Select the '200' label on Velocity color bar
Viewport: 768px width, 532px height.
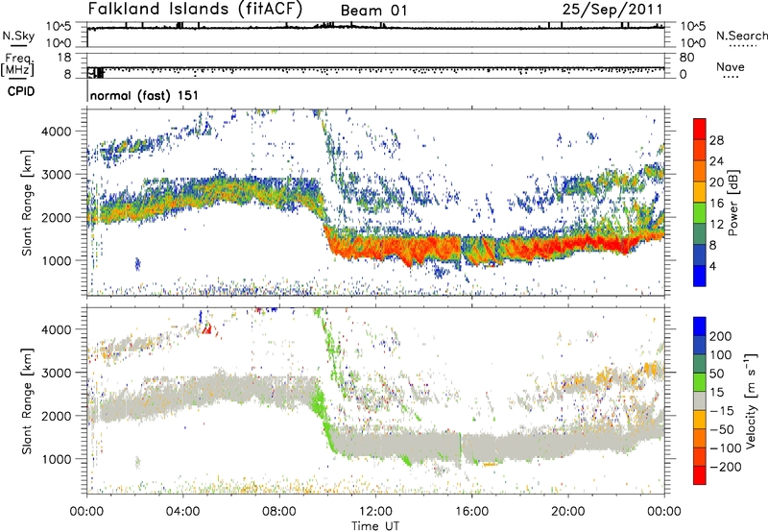pos(720,336)
